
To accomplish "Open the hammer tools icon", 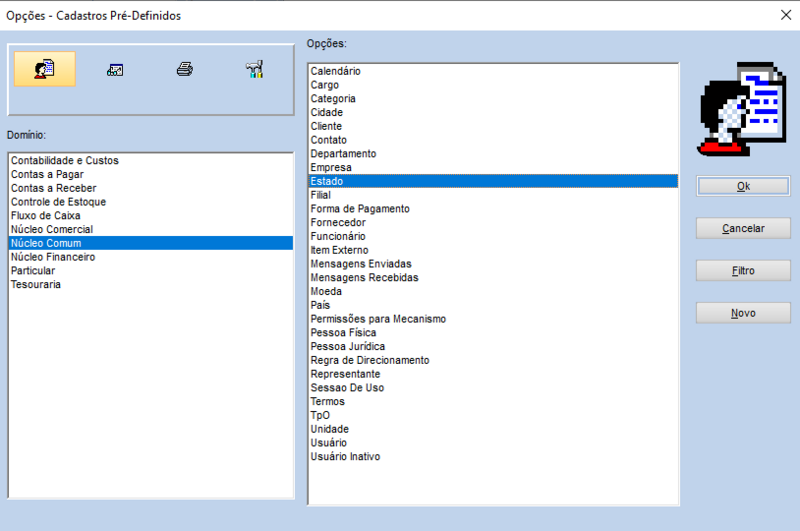I will coord(254,70).
